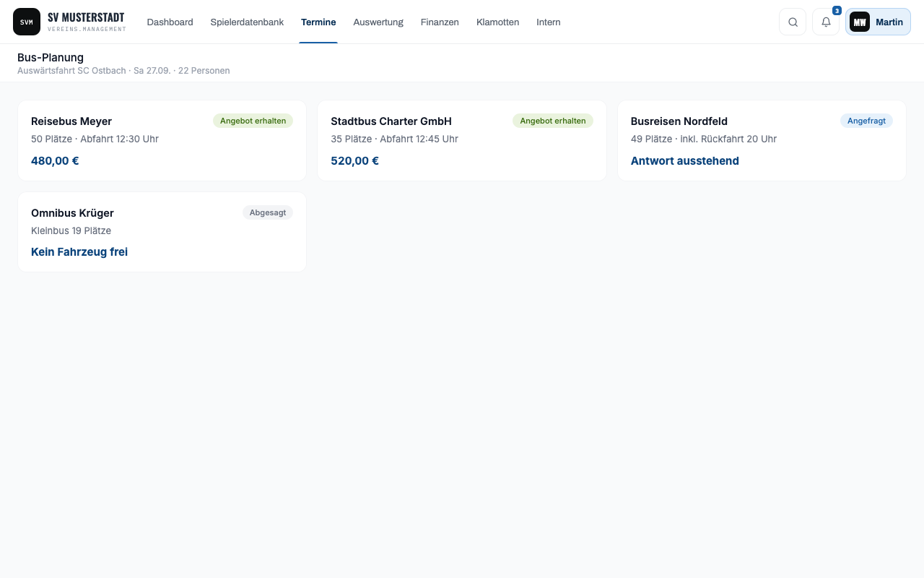This screenshot has width=924, height=578.
Task: Click the SVM club logo icon
Action: click(x=27, y=22)
